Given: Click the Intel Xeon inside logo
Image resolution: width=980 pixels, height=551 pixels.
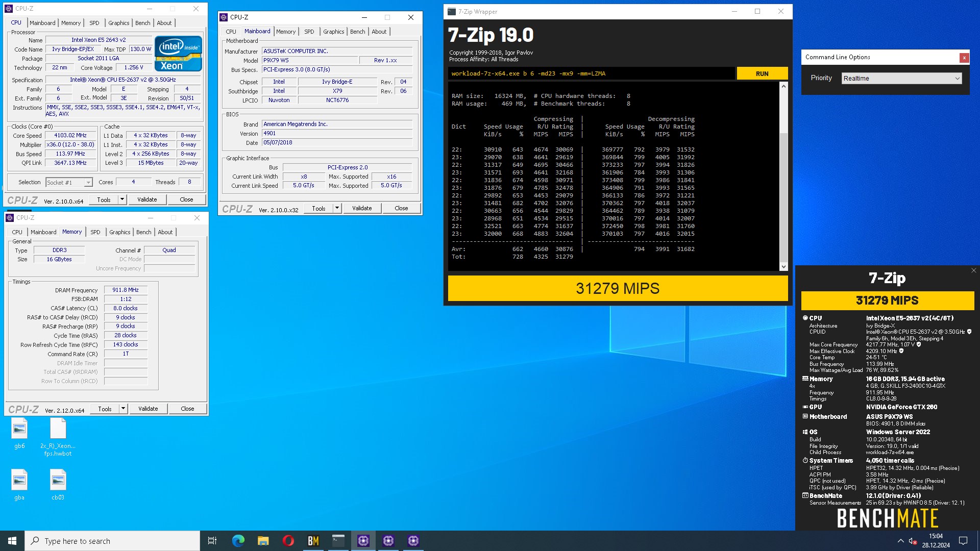Looking at the screenshot, I should pos(178,54).
